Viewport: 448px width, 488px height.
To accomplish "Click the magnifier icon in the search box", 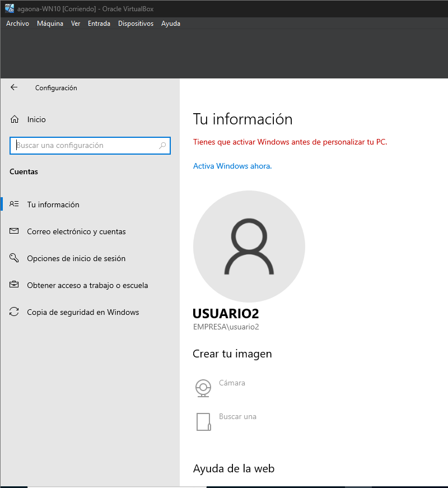I will click(162, 146).
